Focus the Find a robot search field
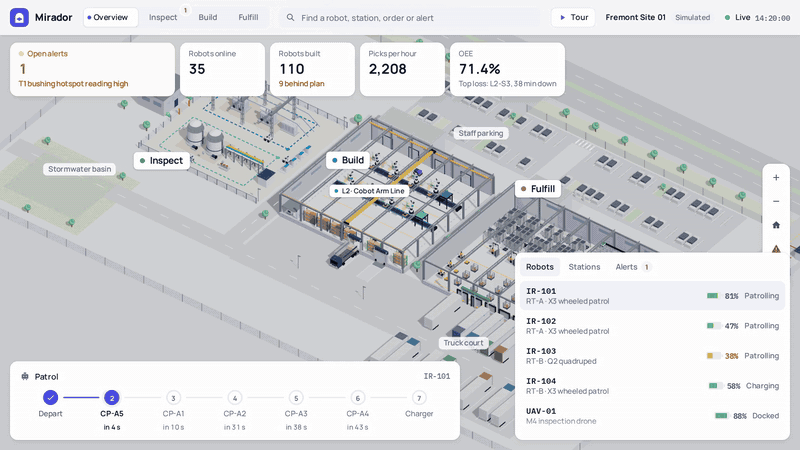Viewport: 800px width, 450px height. click(411, 17)
